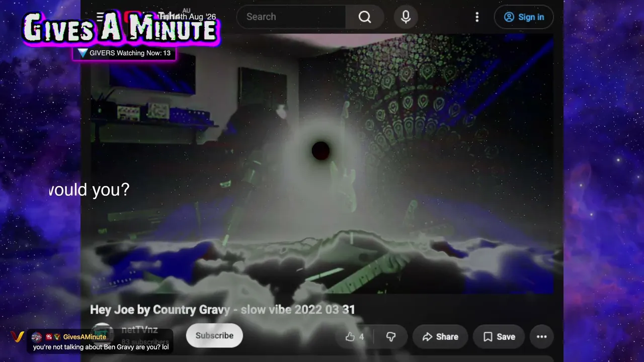This screenshot has width=644, height=362.
Task: Click the magnifier search button
Action: click(365, 17)
